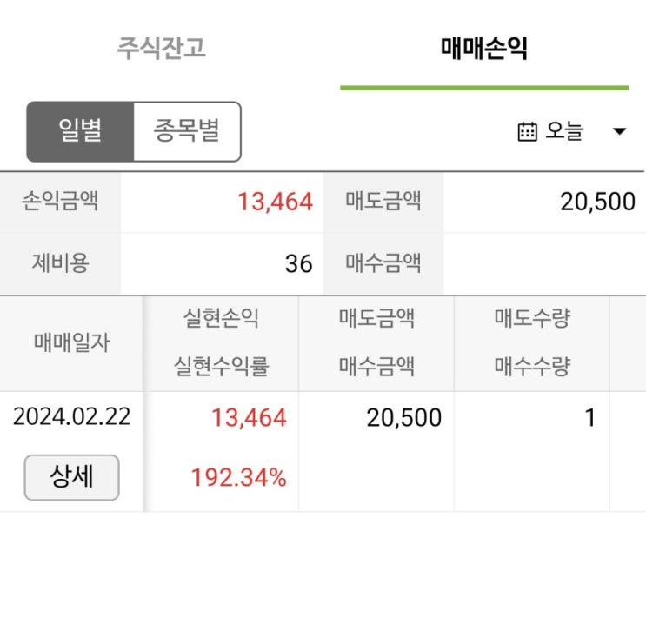Screen dimensions: 646x644
Task: Click the 매도수량 column header
Action: [x=531, y=319]
